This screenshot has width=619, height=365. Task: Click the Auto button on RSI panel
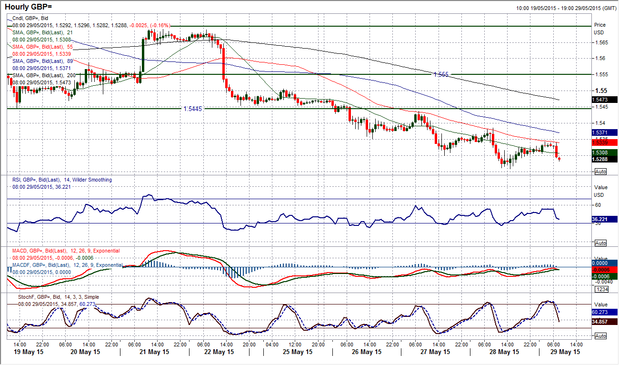tap(600, 243)
